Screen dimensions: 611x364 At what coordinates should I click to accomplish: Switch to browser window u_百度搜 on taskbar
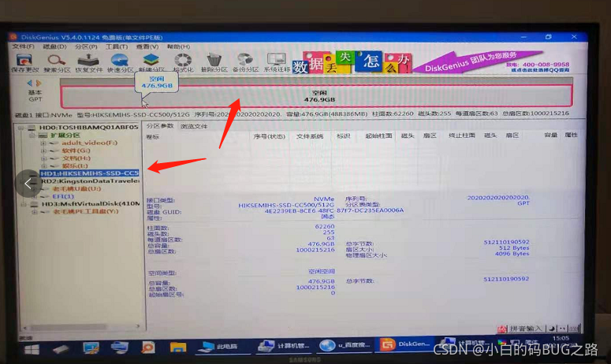click(x=344, y=344)
